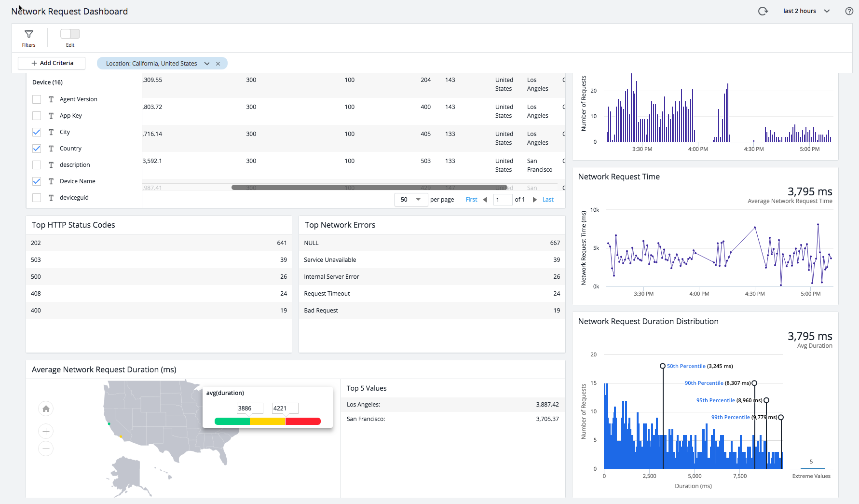Screen dimensions: 859x504
Task: Click the red section of duration bar
Action: (303, 422)
